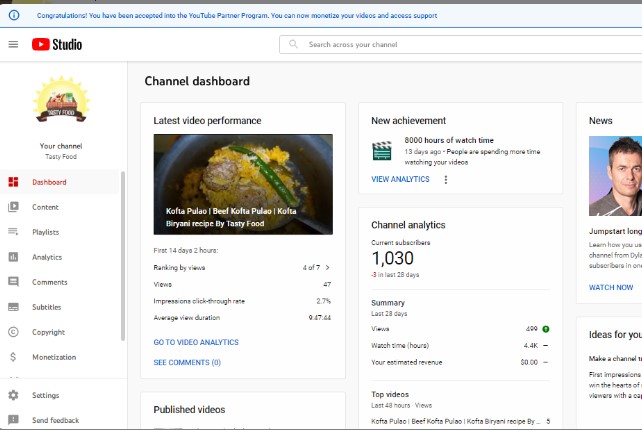Click the search magnifier icon
The width and height of the screenshot is (642, 430).
click(293, 44)
